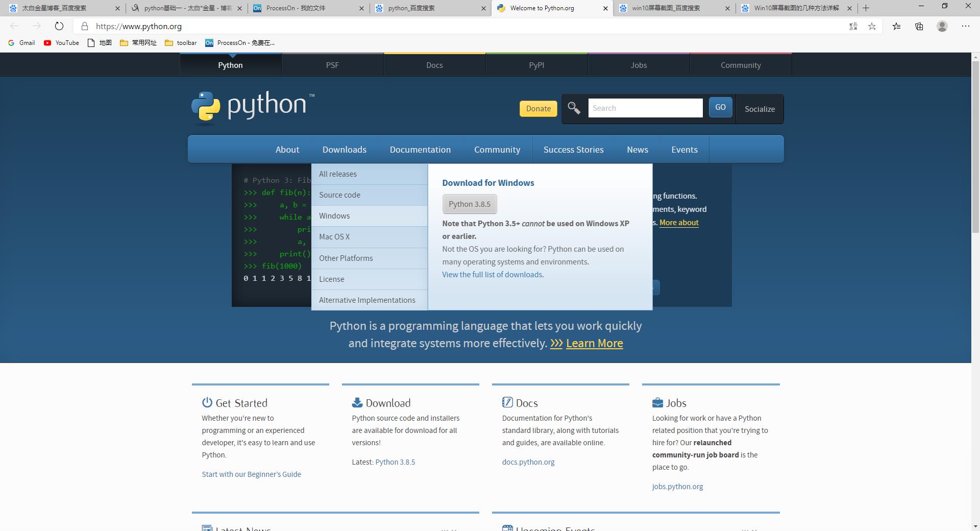Select License in Downloads menu
Viewport: 980px width, 531px height.
pyautogui.click(x=369, y=279)
